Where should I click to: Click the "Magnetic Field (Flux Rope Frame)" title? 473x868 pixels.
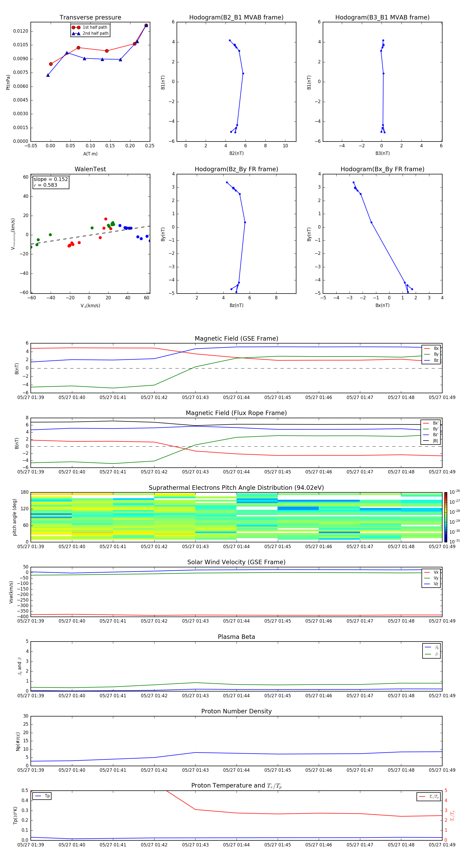[236, 413]
